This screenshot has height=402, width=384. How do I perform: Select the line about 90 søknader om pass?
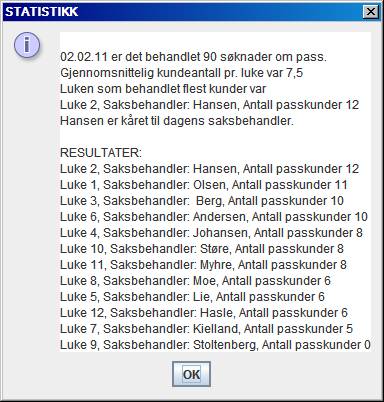(193, 57)
